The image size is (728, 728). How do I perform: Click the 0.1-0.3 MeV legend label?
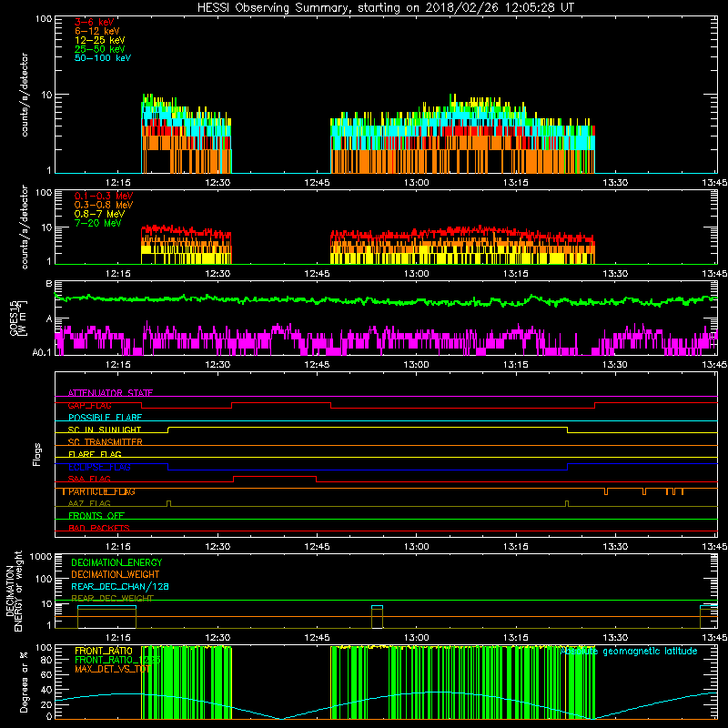tap(104, 196)
